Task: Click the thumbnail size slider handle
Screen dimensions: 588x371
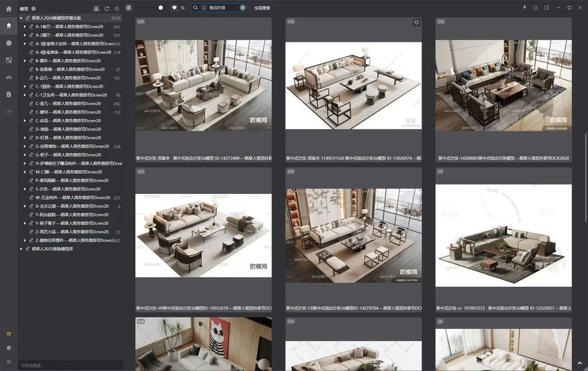Action: [x=160, y=8]
